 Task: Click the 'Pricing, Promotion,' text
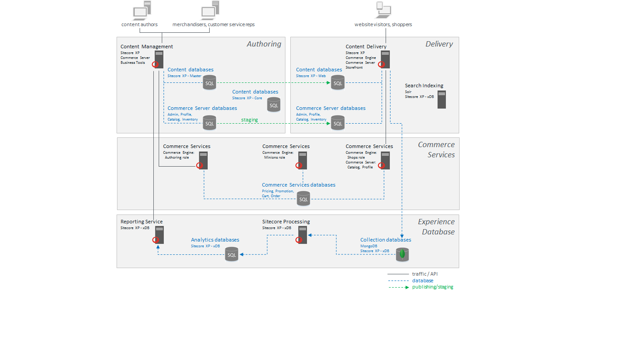[x=278, y=191]
